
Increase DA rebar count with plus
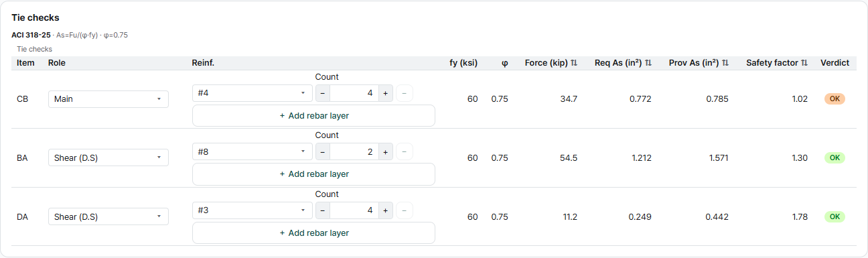[x=385, y=210]
